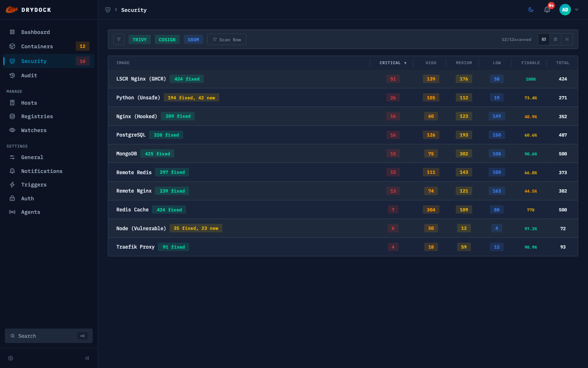Open the PostgreSQL image row
This screenshot has width=588, height=368.
pyautogui.click(x=343, y=135)
